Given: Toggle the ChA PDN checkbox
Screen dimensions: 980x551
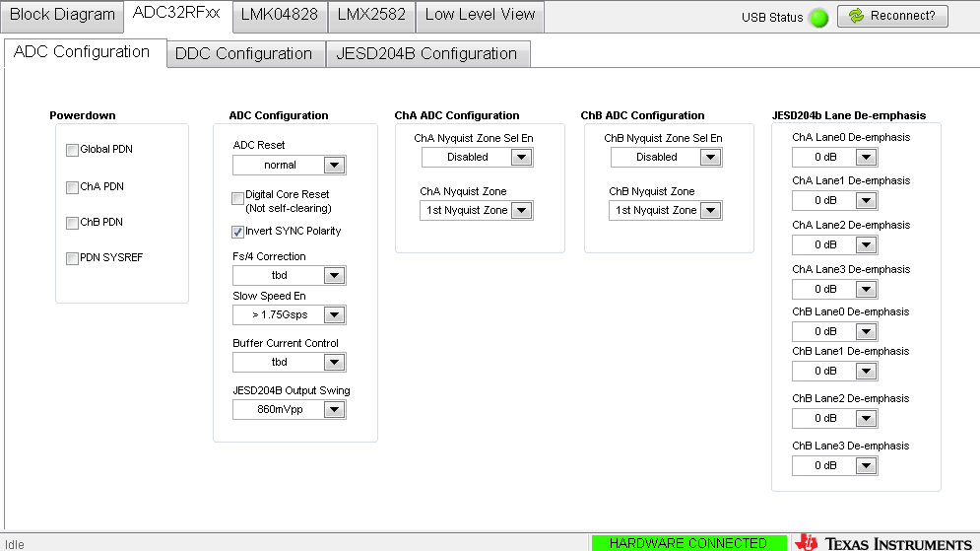Looking at the screenshot, I should pyautogui.click(x=72, y=187).
